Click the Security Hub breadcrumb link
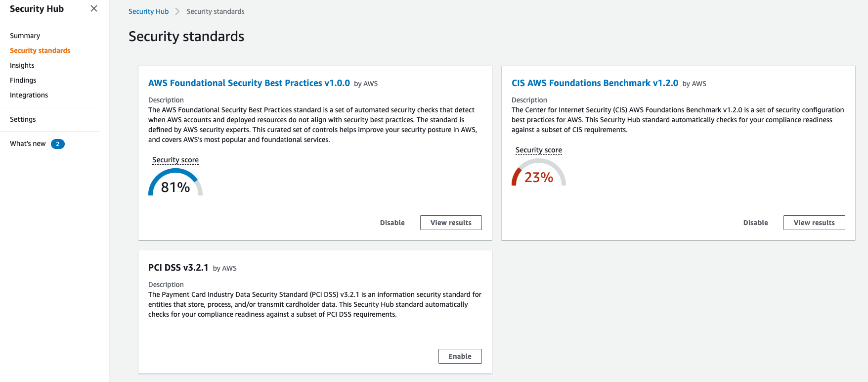This screenshot has height=382, width=868. [148, 11]
